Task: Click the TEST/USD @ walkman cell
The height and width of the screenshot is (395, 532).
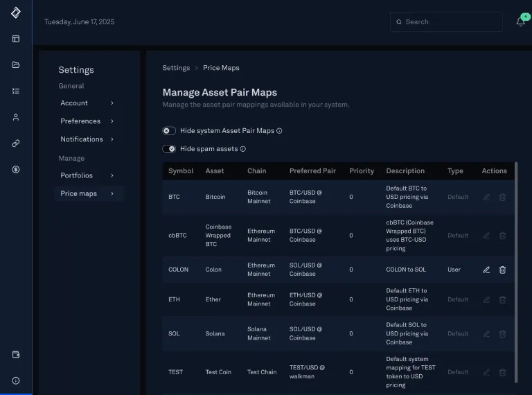Action: 307,372
